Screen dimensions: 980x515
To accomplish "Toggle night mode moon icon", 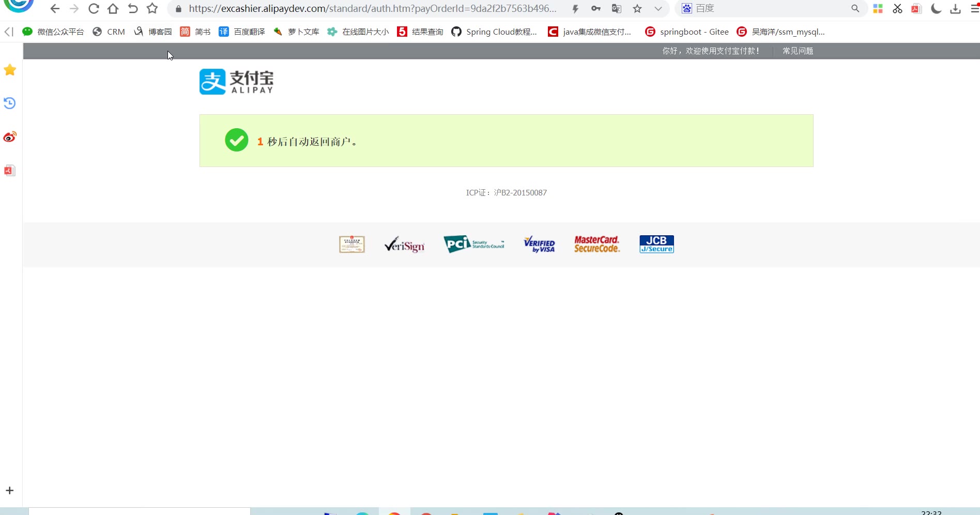I will [x=936, y=9].
